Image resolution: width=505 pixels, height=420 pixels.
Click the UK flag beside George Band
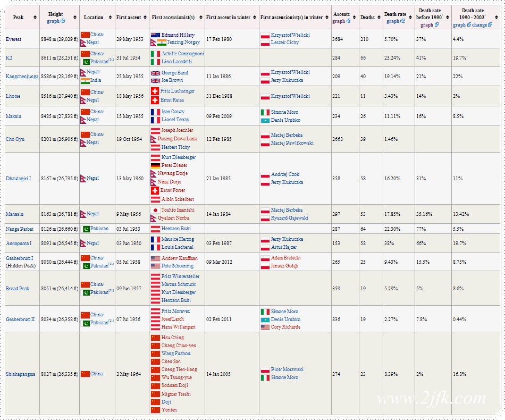[155, 73]
